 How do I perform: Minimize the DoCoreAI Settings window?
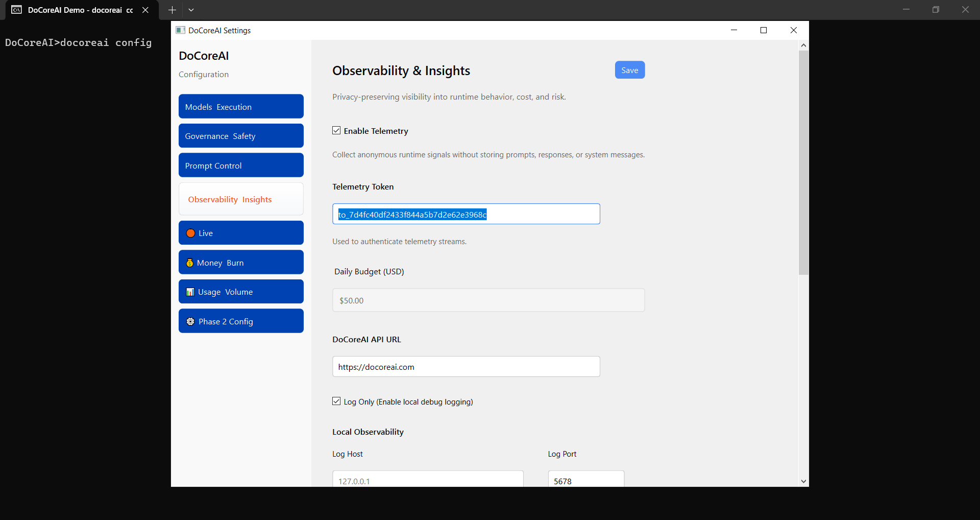click(x=734, y=30)
